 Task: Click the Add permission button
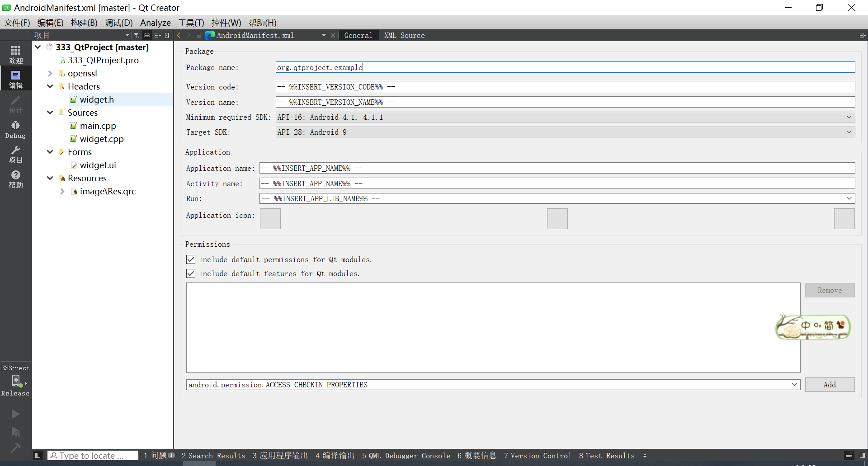(x=830, y=385)
